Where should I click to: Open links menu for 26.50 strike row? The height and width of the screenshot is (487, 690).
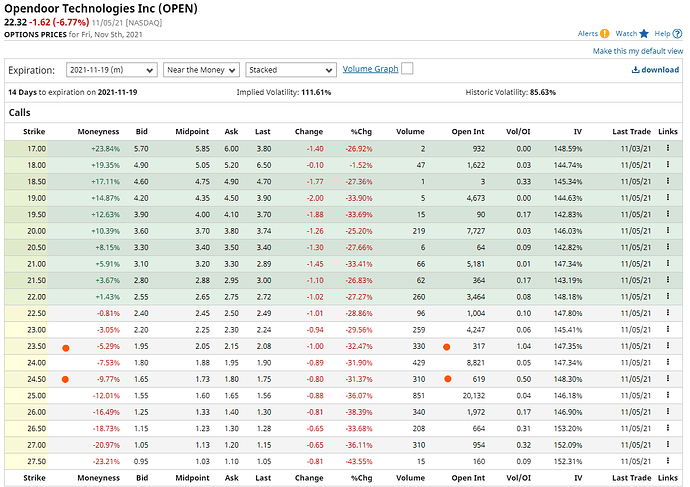pyautogui.click(x=668, y=428)
